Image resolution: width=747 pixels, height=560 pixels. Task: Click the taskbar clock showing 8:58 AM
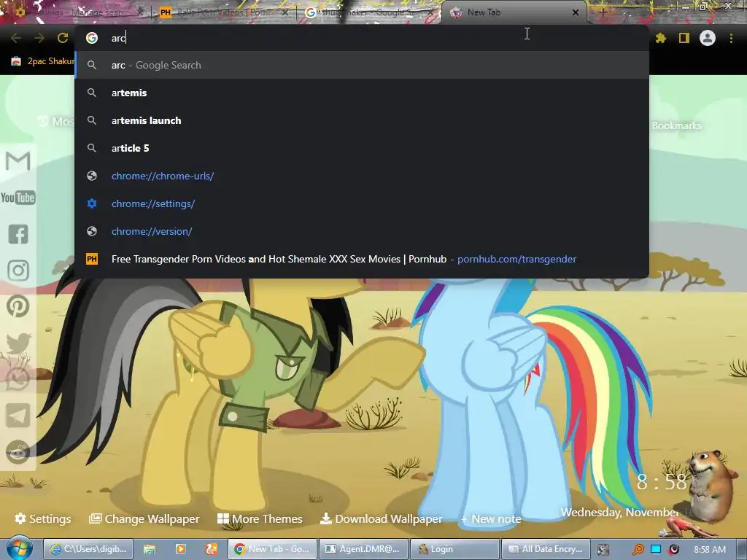click(710, 549)
